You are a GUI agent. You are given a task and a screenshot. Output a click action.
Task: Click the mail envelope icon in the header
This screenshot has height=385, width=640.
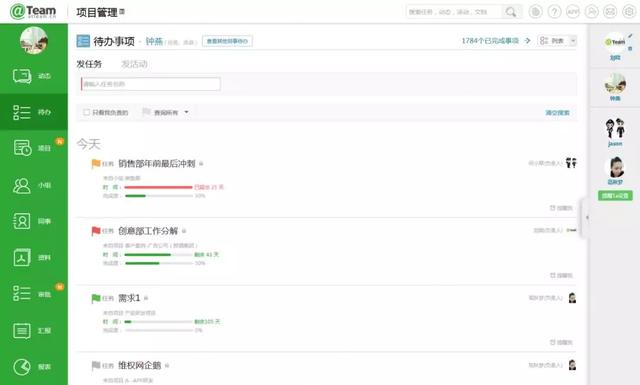tap(610, 12)
